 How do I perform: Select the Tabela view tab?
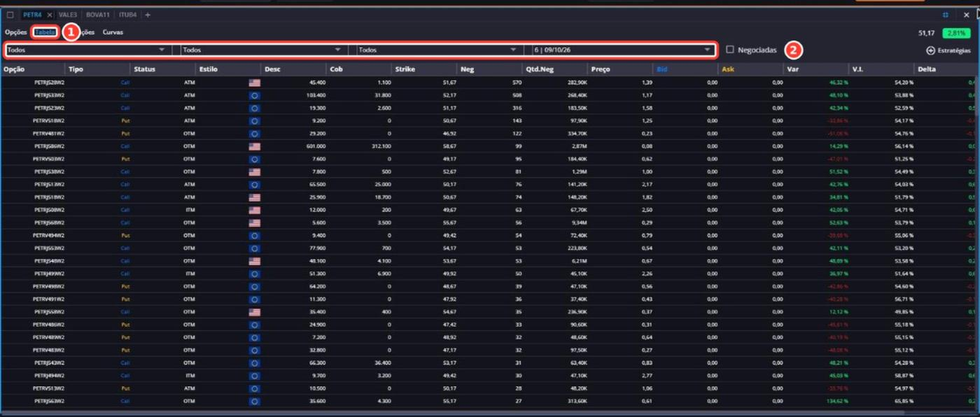[x=45, y=32]
